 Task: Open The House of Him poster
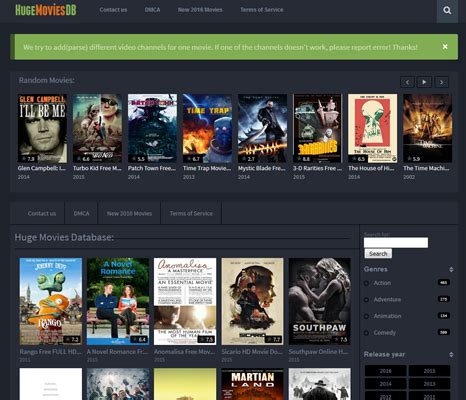click(x=372, y=128)
